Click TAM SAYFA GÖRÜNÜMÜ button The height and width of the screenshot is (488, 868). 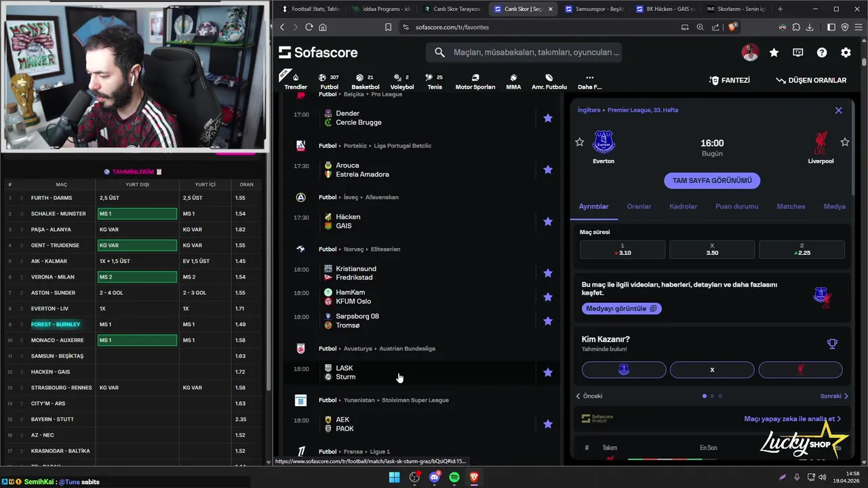(712, 180)
